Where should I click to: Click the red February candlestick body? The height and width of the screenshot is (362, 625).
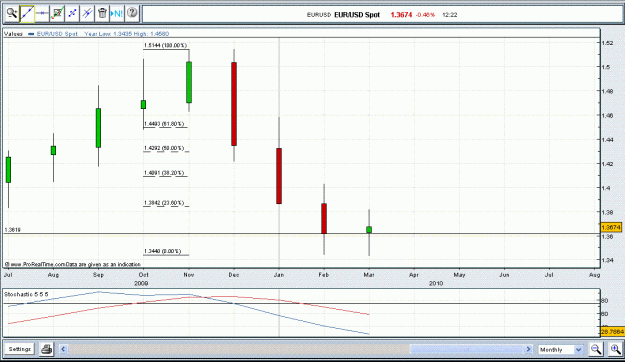click(324, 218)
